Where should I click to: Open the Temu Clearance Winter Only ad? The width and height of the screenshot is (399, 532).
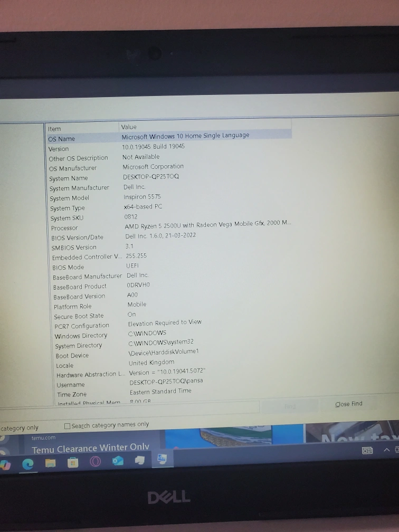click(90, 449)
